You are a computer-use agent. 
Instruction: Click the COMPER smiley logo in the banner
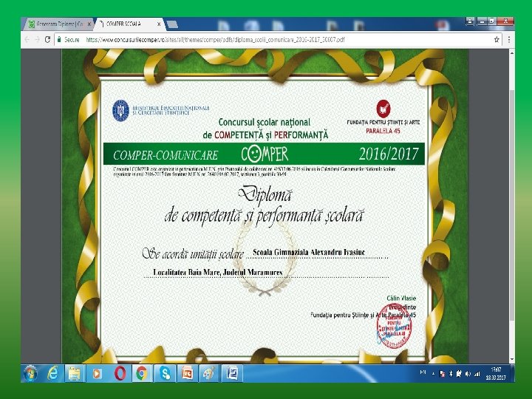pyautogui.click(x=265, y=154)
